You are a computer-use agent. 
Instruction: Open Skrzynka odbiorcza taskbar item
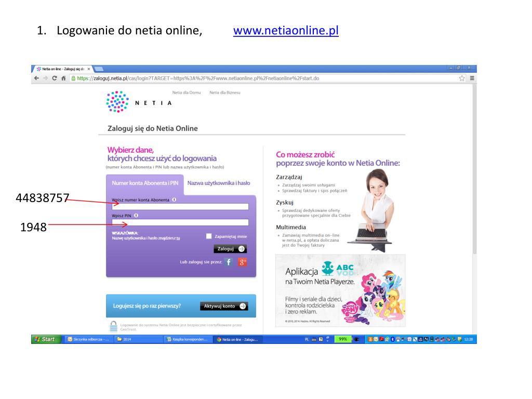click(x=89, y=339)
